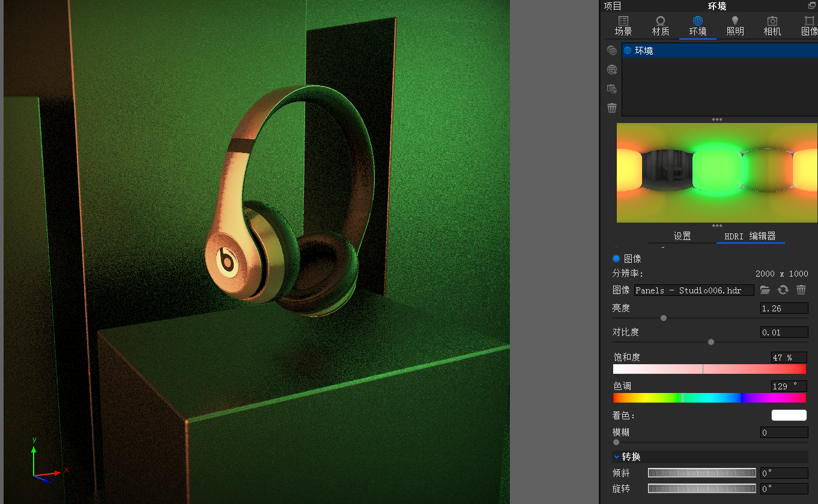Click the 倾斜 dial slider
The image size is (818, 504).
point(701,473)
